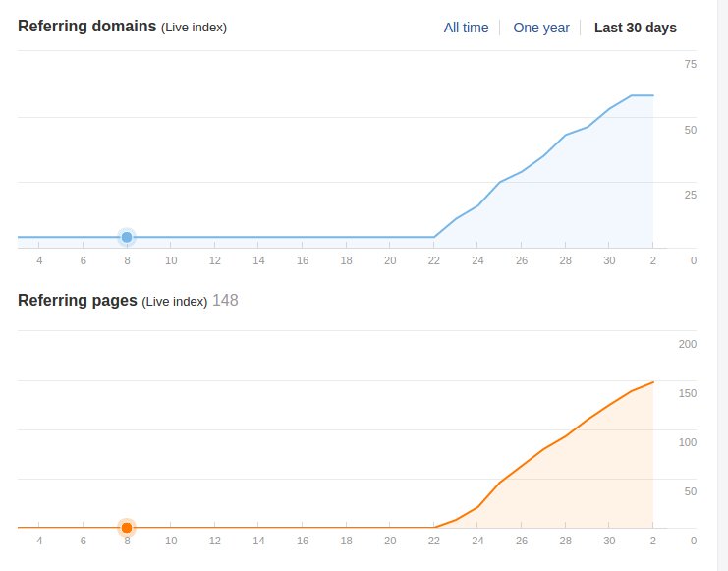This screenshot has height=571, width=728.
Task: Select the One year range
Action: (541, 28)
